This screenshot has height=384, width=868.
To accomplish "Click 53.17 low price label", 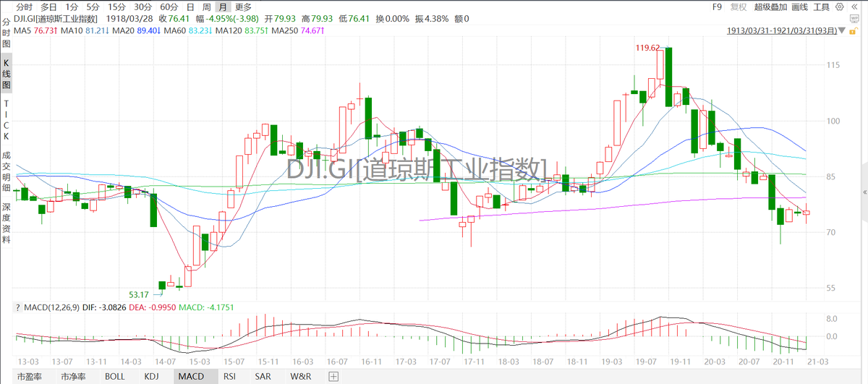I will tap(139, 294).
